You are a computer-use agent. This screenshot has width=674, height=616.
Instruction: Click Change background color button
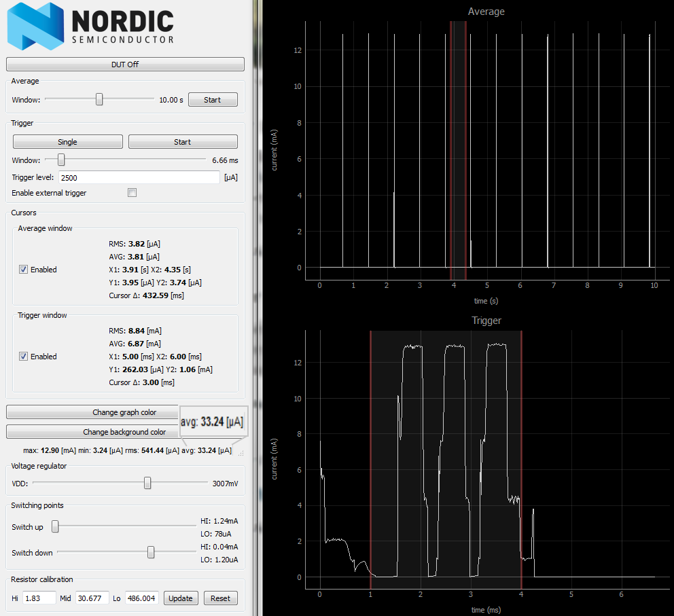click(x=92, y=432)
